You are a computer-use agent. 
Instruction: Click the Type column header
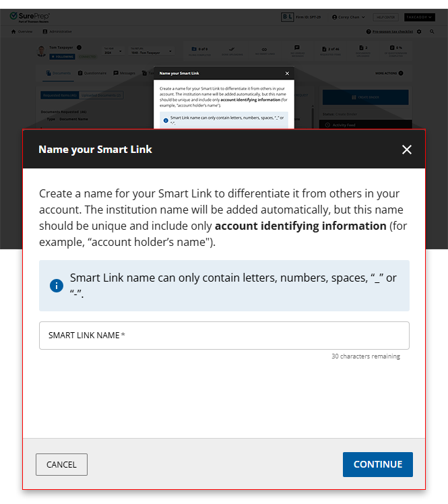51,119
